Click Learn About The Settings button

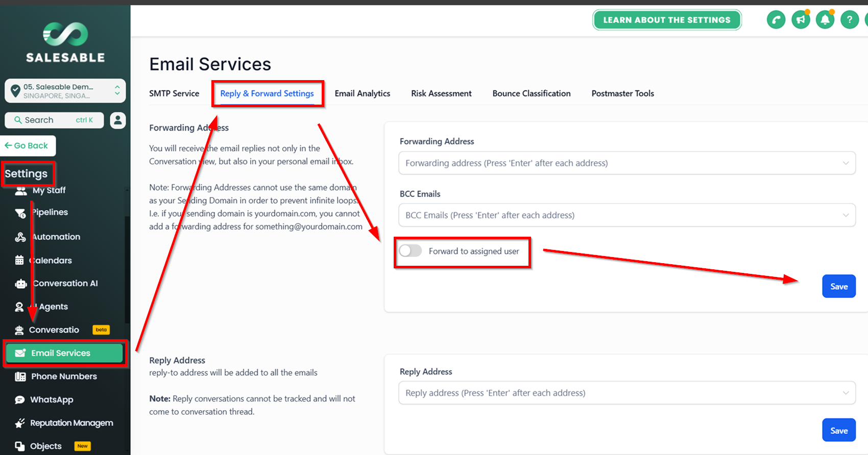667,20
